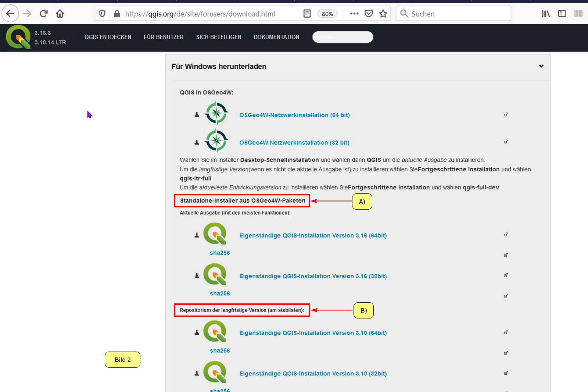Image resolution: width=588 pixels, height=392 pixels.
Task: Download OSGeo4W-Netzwerkinstallation (64 bit)
Action: 294,115
